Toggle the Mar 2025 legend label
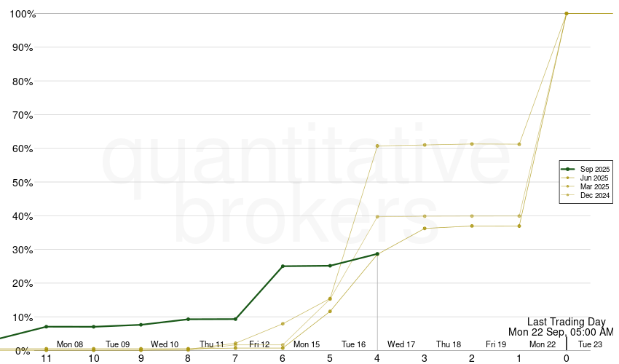Screen dimensions: 619x364 [x=595, y=186]
